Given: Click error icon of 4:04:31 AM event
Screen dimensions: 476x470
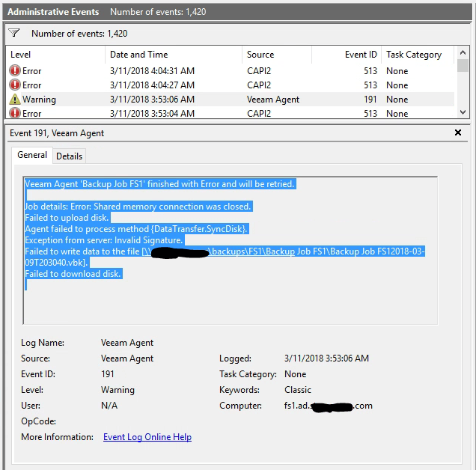Looking at the screenshot, I should 15,70.
